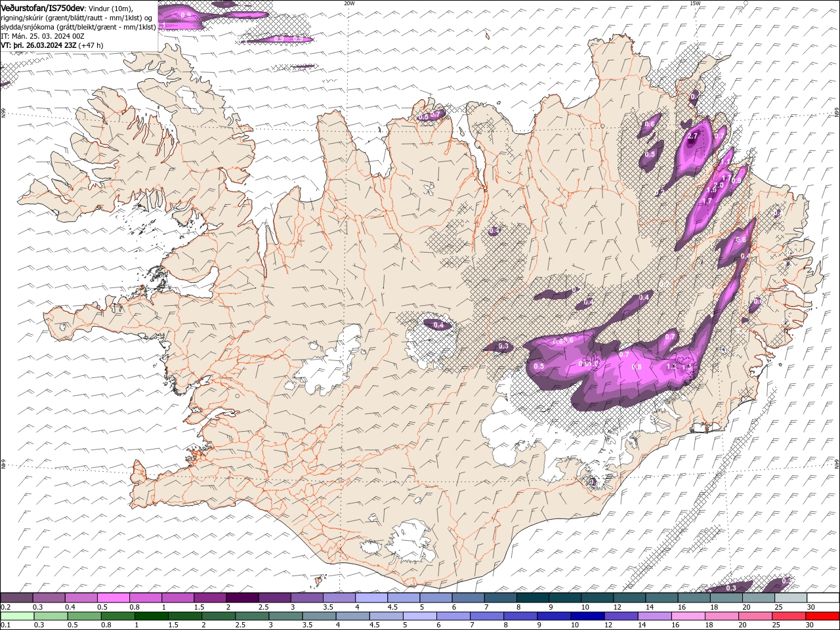Pick the 0.5 green swatch in lower rain legend
Screen dimensions: 840x630
pyautogui.click(x=84, y=616)
